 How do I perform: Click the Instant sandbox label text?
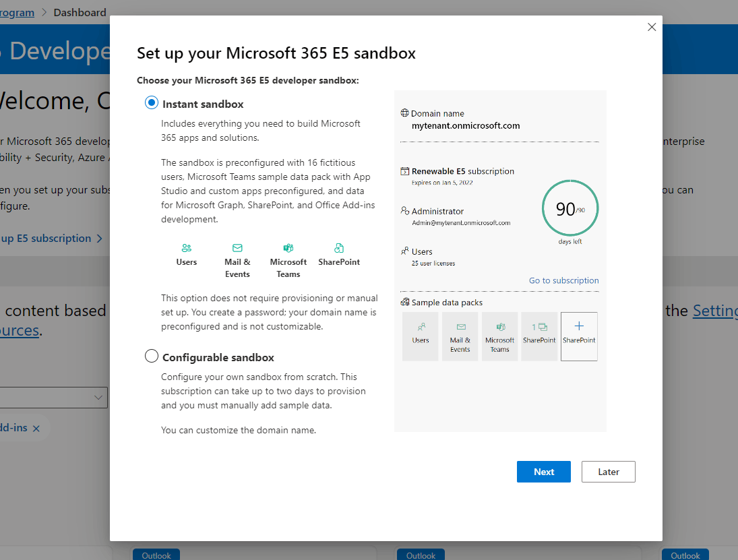click(203, 104)
